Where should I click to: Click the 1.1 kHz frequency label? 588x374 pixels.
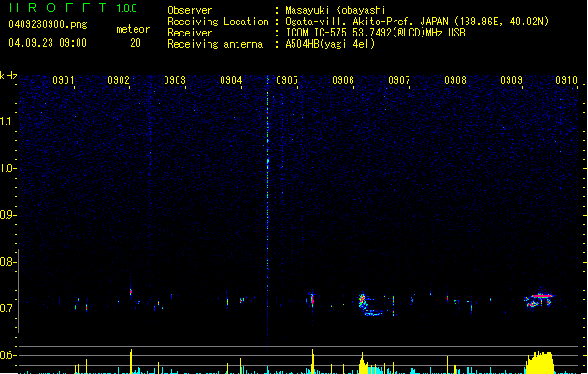click(8, 122)
